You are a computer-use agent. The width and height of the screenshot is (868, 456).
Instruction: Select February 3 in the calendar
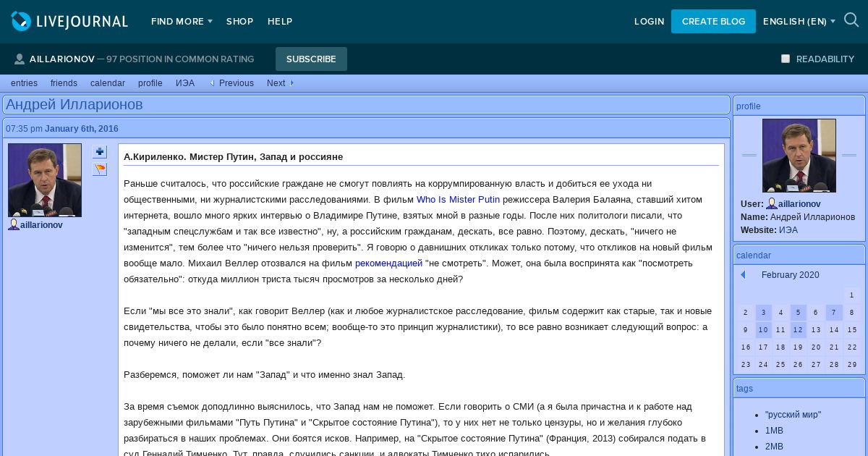click(x=764, y=313)
